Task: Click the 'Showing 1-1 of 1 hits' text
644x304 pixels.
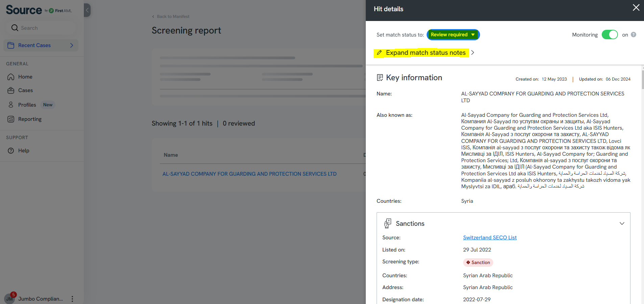Action: coord(182,124)
